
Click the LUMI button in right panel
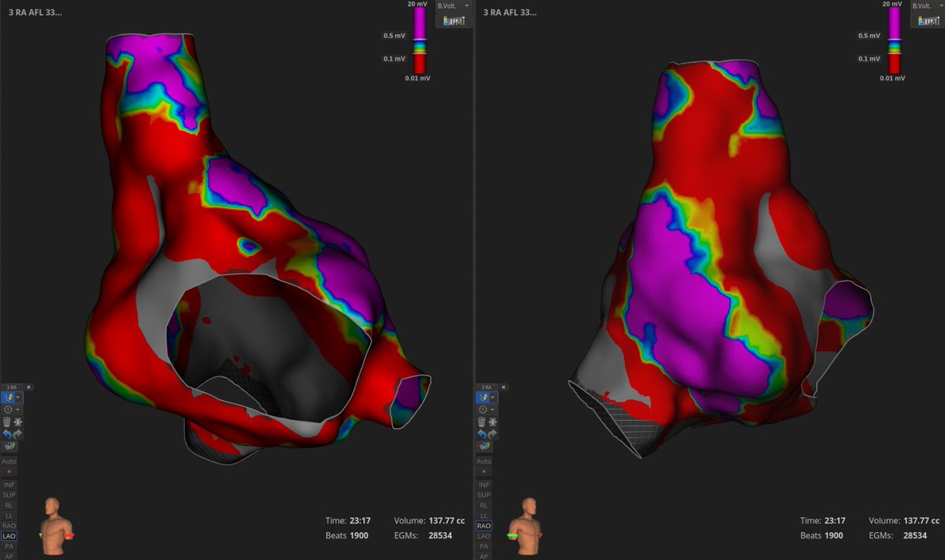pos(927,20)
